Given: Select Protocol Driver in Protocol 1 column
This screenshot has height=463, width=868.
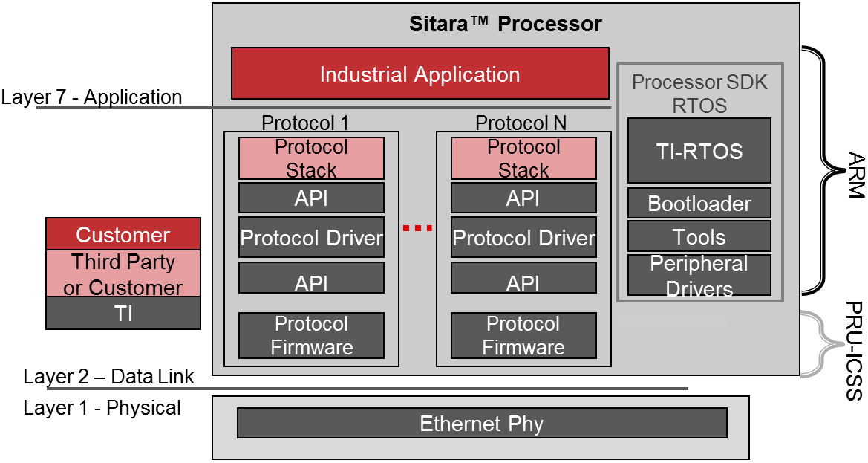Looking at the screenshot, I should (311, 238).
